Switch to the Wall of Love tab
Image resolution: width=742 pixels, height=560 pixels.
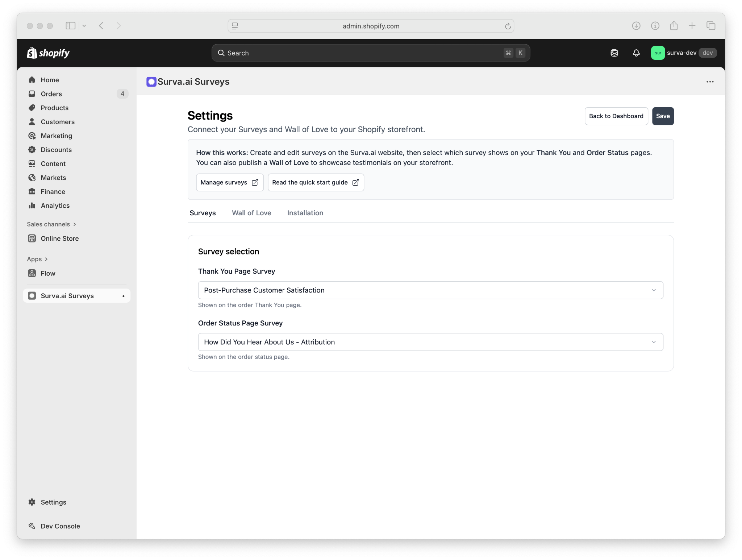pos(251,213)
